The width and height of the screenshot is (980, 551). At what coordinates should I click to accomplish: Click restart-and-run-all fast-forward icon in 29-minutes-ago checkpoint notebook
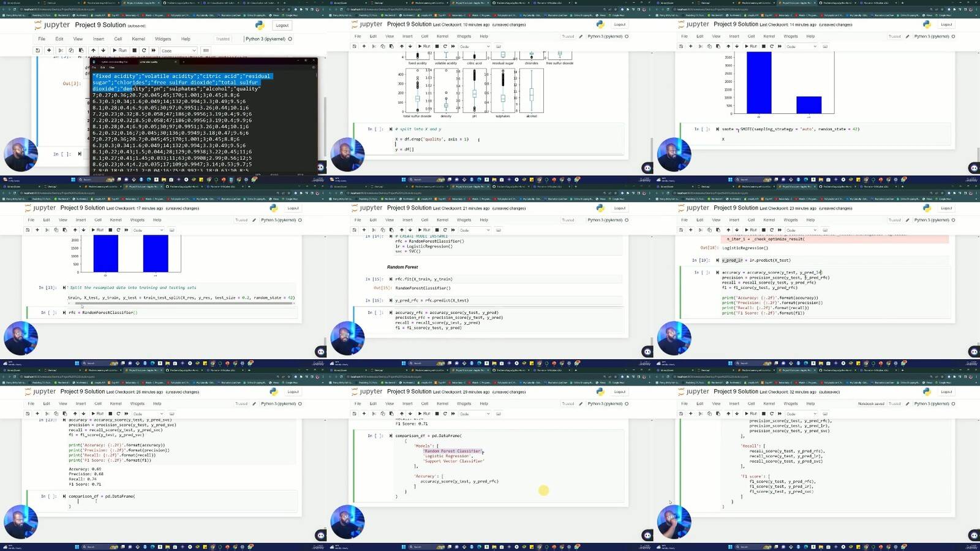tap(453, 414)
